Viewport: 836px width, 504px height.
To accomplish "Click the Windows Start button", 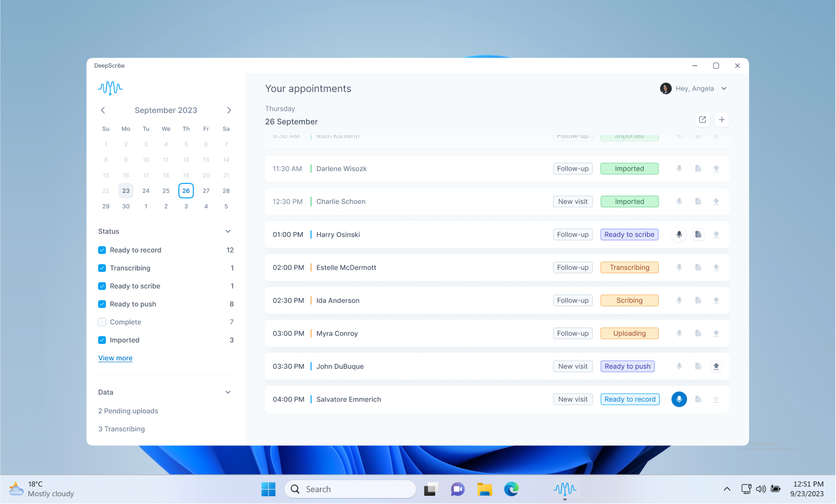I will tap(268, 489).
